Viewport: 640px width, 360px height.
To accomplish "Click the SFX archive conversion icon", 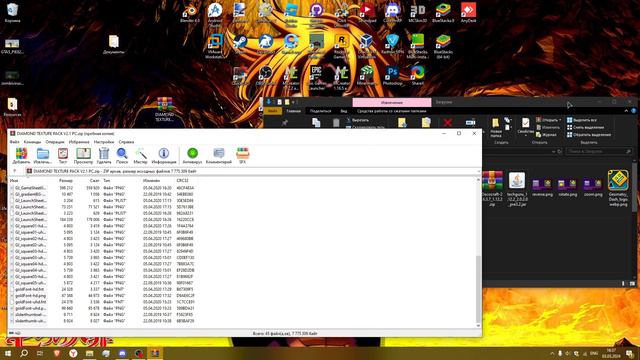I will coord(242,156).
